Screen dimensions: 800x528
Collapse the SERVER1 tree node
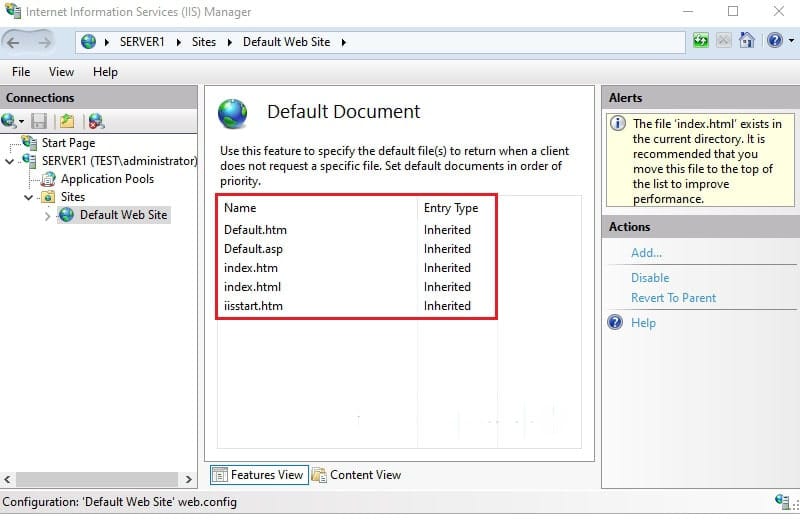pos(9,162)
